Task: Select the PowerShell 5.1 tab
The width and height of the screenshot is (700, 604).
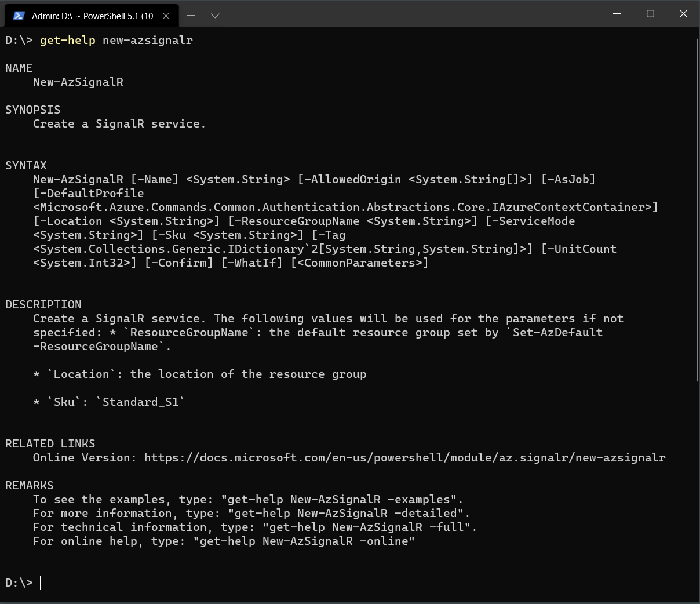Action: pyautogui.click(x=91, y=16)
